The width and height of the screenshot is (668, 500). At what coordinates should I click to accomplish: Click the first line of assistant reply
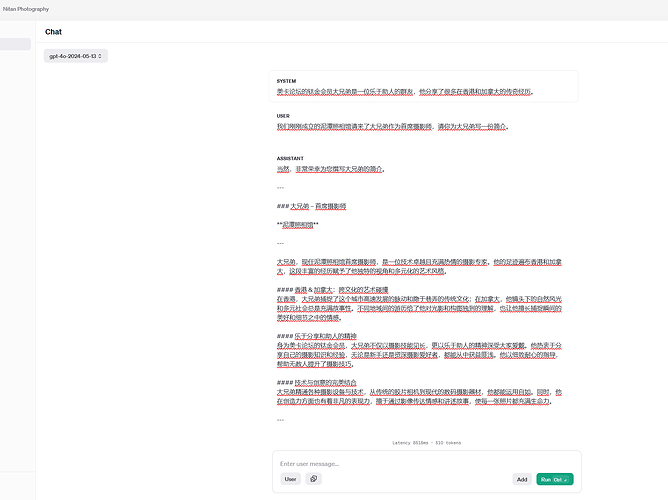tap(330, 169)
